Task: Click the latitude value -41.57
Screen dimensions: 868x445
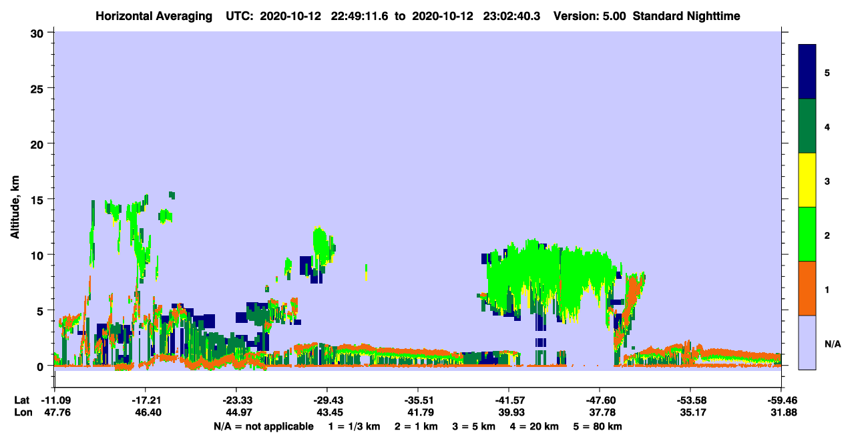Action: click(508, 400)
